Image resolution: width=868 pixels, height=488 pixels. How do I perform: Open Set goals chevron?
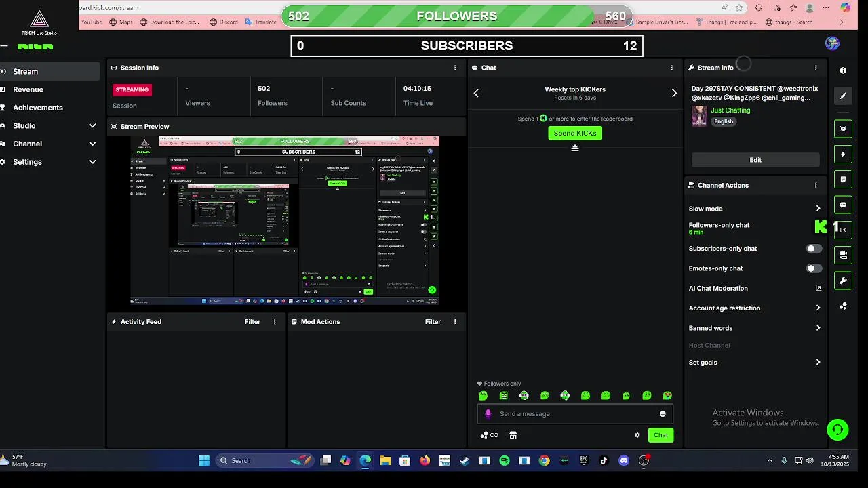pos(818,363)
